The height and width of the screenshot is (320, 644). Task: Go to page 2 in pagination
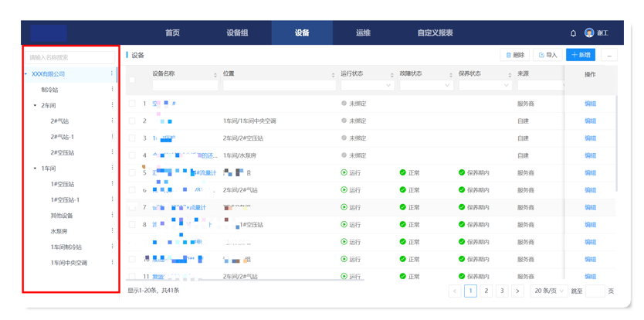[x=486, y=291]
